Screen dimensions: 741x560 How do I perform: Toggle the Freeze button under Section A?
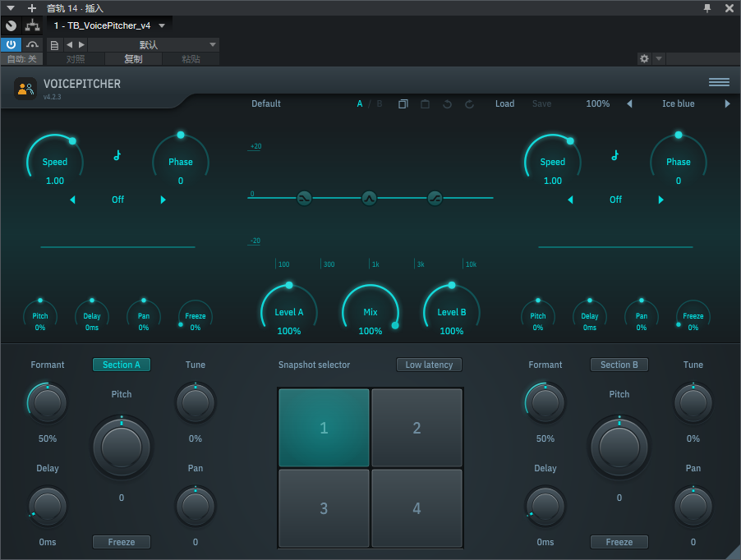(x=122, y=542)
